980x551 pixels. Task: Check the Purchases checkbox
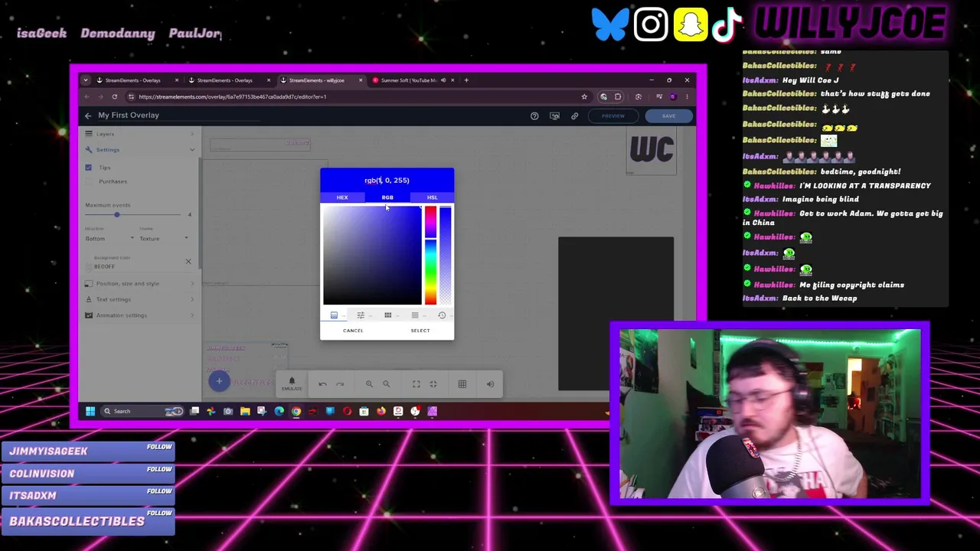[x=88, y=181]
